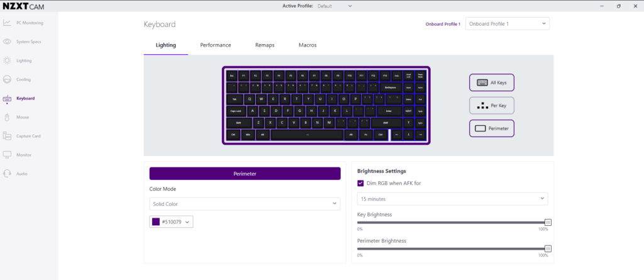Click the Tab key on keyboard preview

(235, 99)
